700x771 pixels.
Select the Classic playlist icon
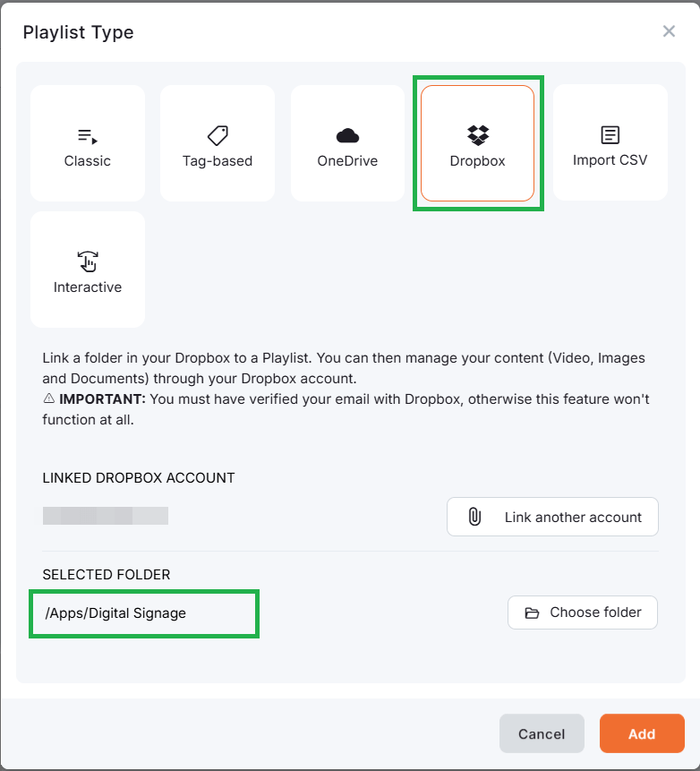point(87,136)
